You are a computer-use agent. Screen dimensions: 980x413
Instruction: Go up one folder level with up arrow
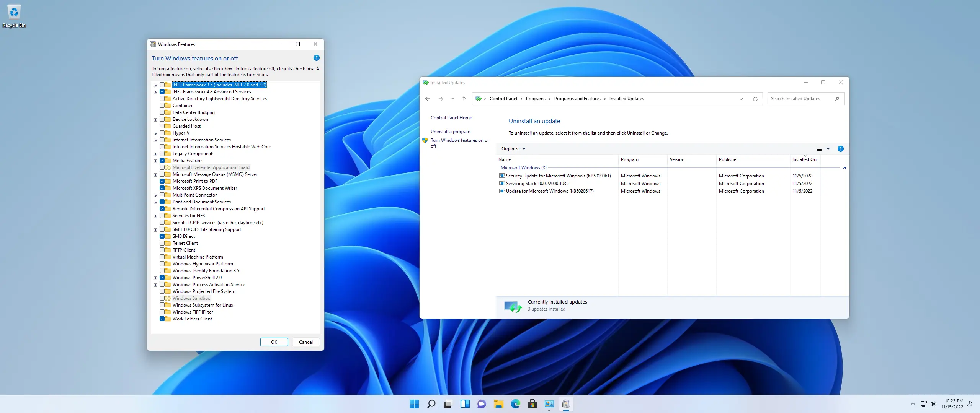pyautogui.click(x=464, y=99)
